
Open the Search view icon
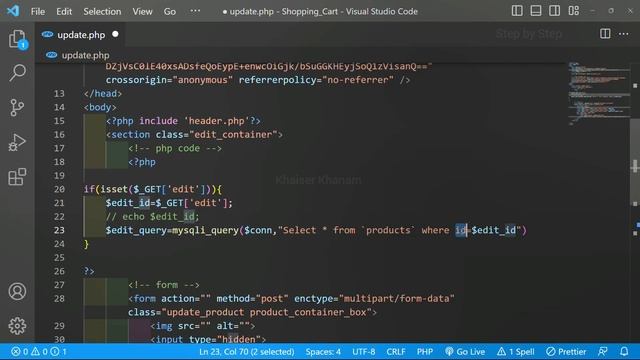point(17,73)
